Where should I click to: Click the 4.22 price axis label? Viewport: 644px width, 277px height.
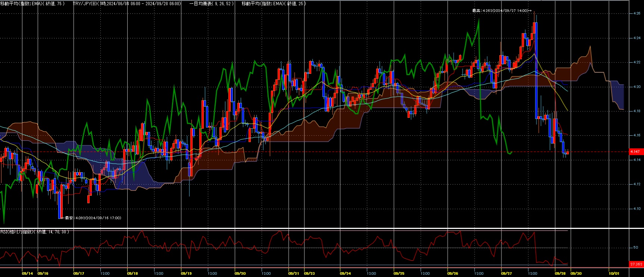tap(637, 62)
